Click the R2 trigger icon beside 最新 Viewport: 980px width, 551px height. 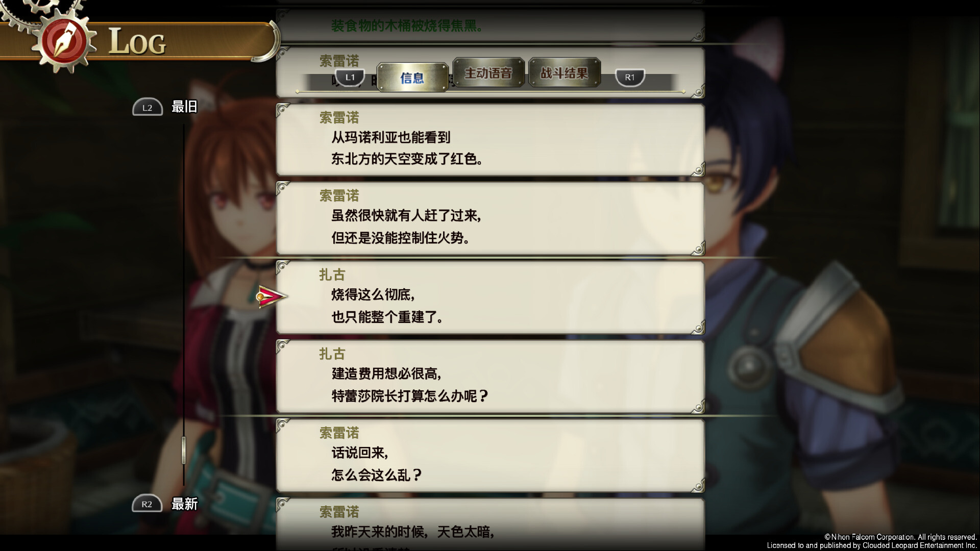click(147, 504)
